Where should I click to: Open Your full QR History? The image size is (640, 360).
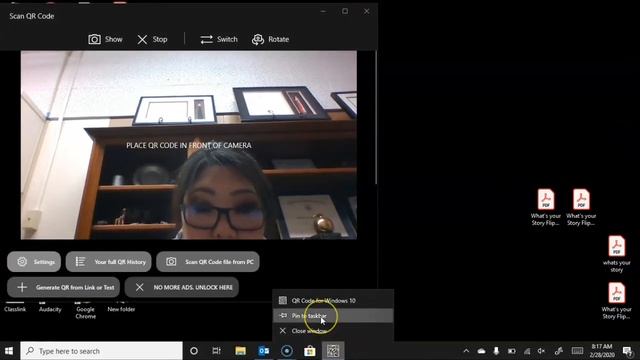[x=109, y=262]
